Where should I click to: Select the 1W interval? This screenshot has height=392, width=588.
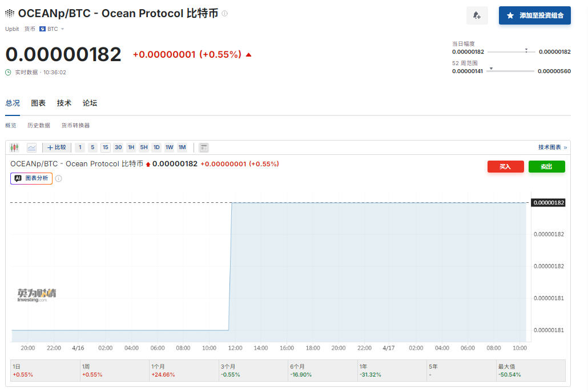pos(169,147)
